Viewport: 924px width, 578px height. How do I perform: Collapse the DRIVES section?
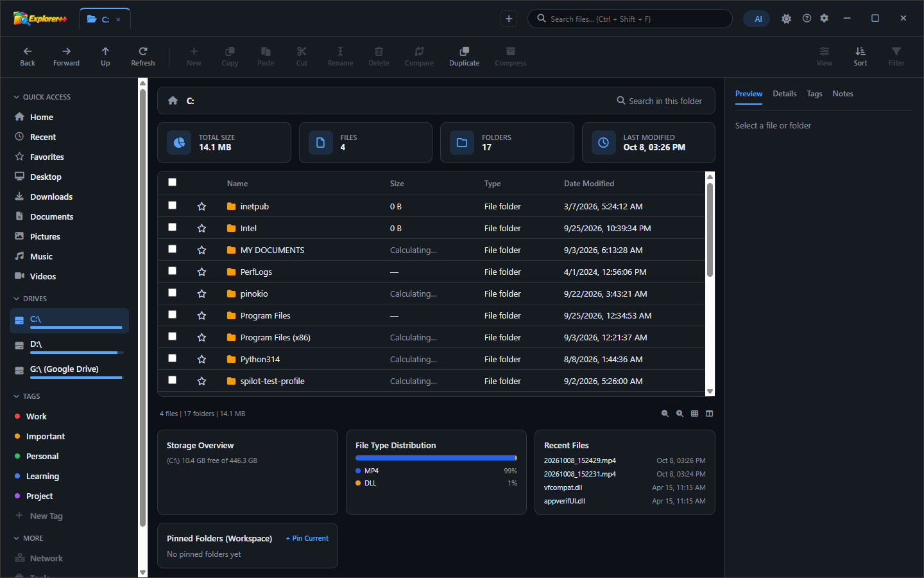coord(30,299)
